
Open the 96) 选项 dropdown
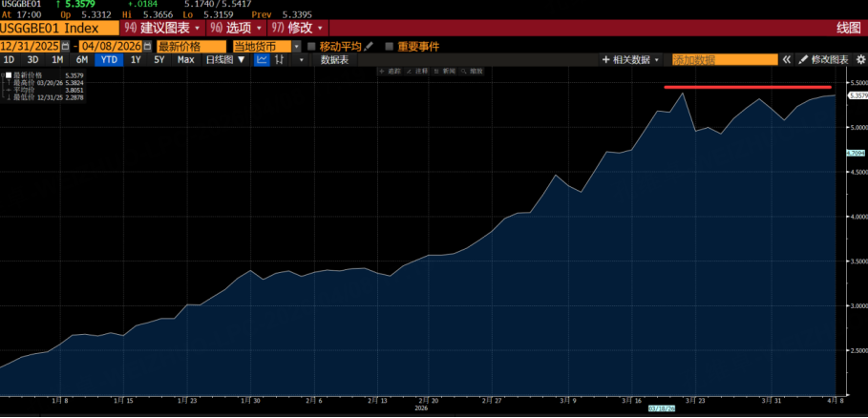click(236, 29)
